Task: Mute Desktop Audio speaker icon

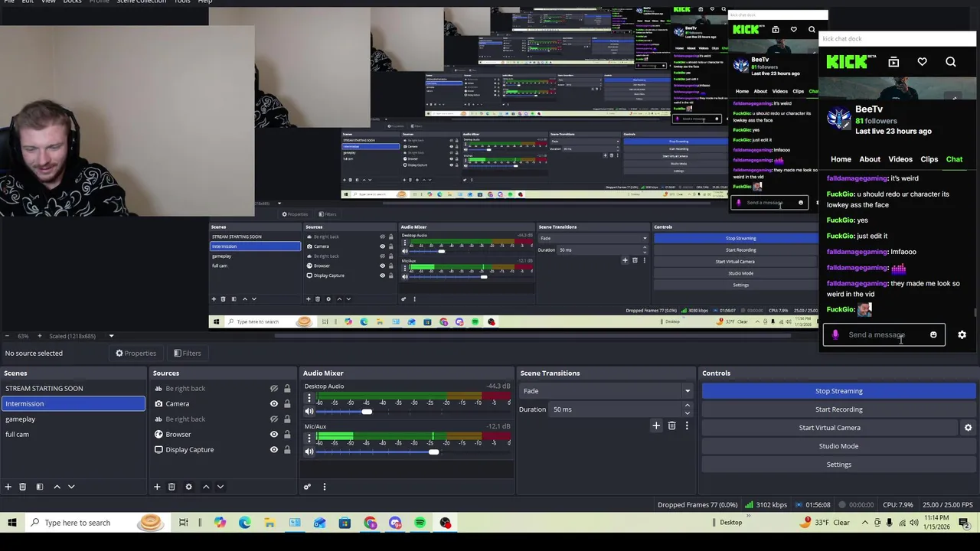Action: pyautogui.click(x=309, y=412)
